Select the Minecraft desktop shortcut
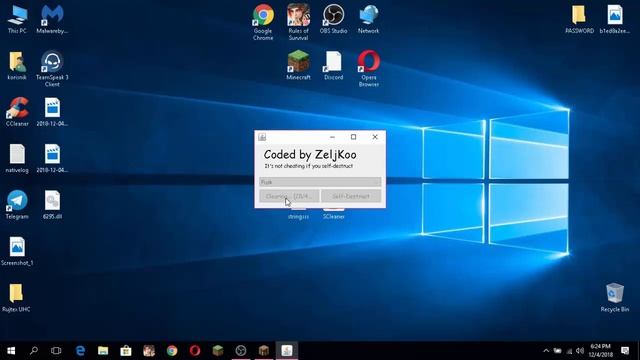 (x=298, y=65)
